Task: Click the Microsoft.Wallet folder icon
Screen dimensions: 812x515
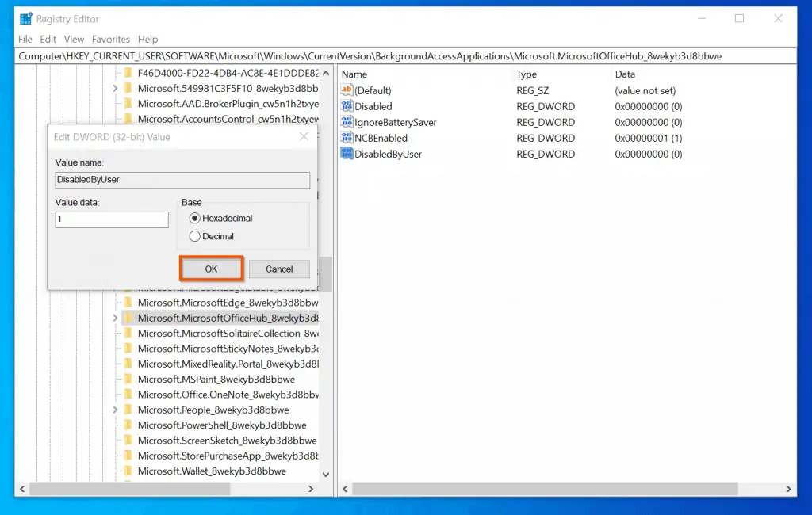Action: (x=128, y=471)
